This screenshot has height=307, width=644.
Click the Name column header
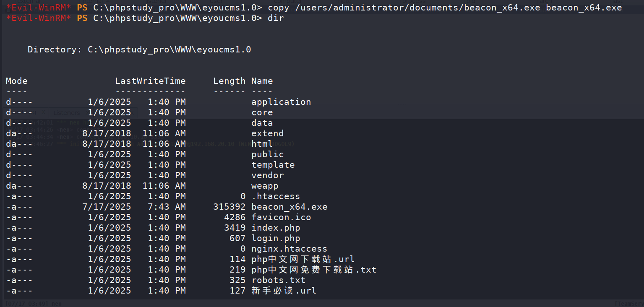tap(262, 81)
